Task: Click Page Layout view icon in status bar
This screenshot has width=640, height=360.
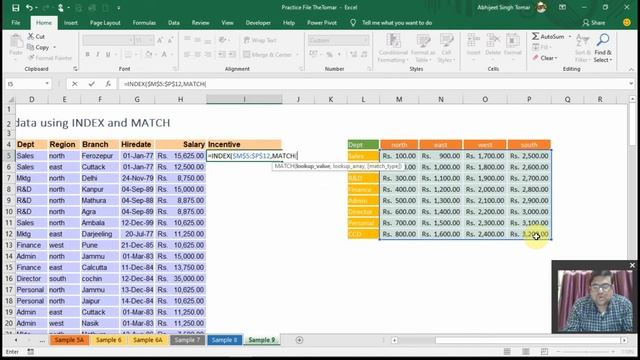Action: pos(526,351)
